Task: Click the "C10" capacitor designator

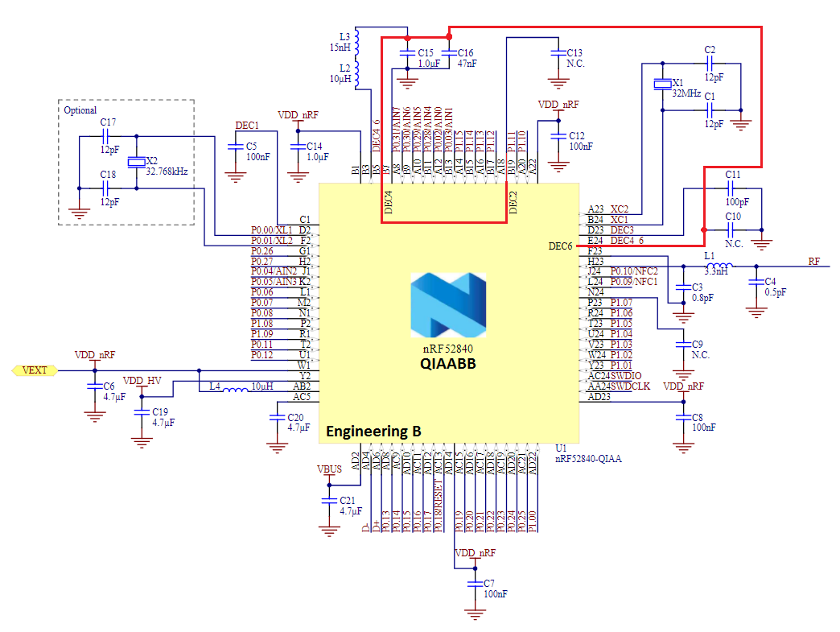Action: pos(733,216)
